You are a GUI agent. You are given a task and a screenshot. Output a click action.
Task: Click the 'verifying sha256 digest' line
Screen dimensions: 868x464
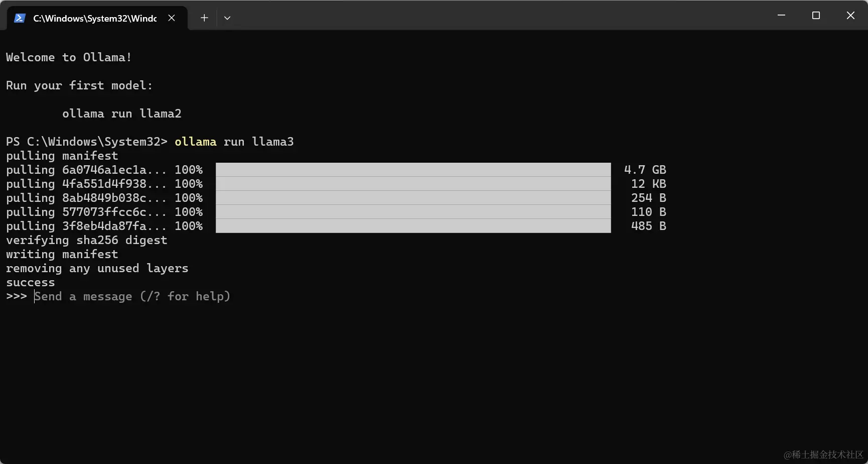coord(87,240)
